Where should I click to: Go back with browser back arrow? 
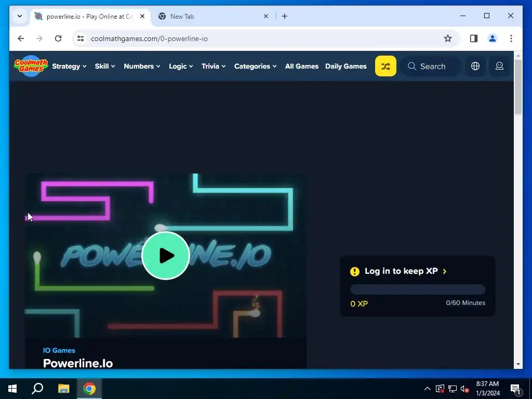coord(21,38)
